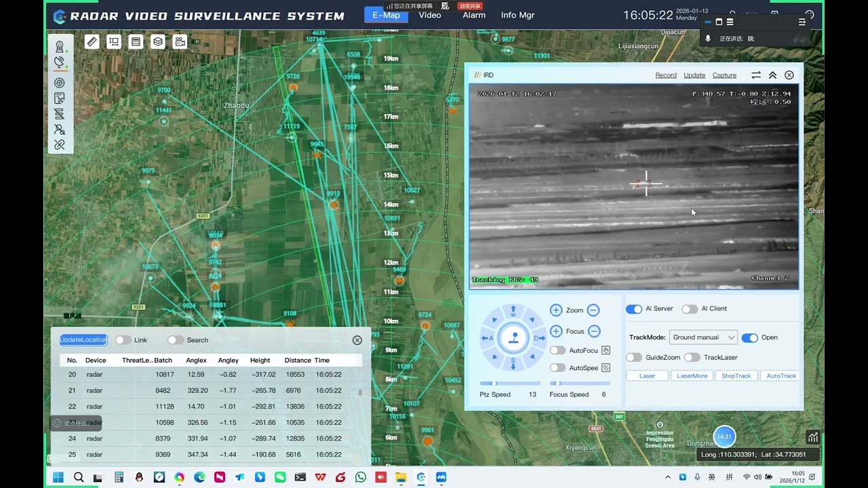Viewport: 868px width, 488px height.
Task: Click the target circle icon in sidebar
Action: click(60, 83)
